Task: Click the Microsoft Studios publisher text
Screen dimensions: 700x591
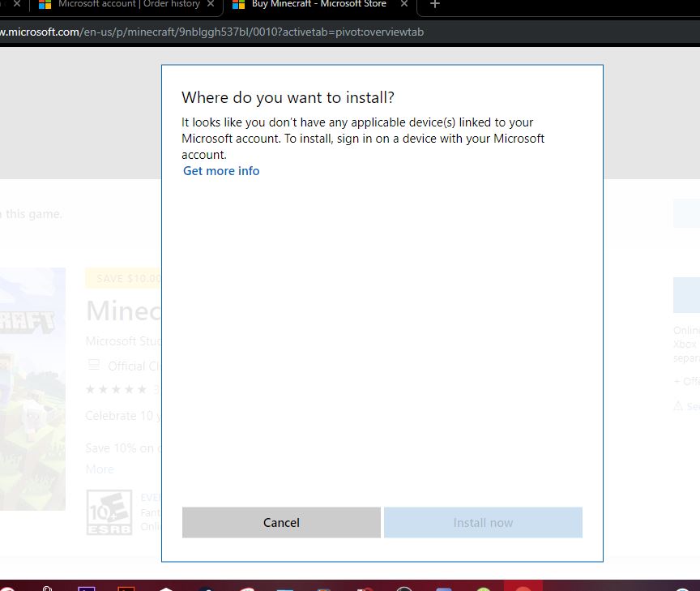Action: point(123,341)
